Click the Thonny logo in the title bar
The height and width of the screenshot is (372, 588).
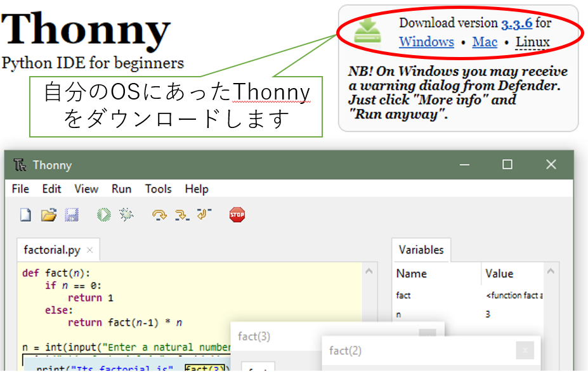[x=20, y=165]
